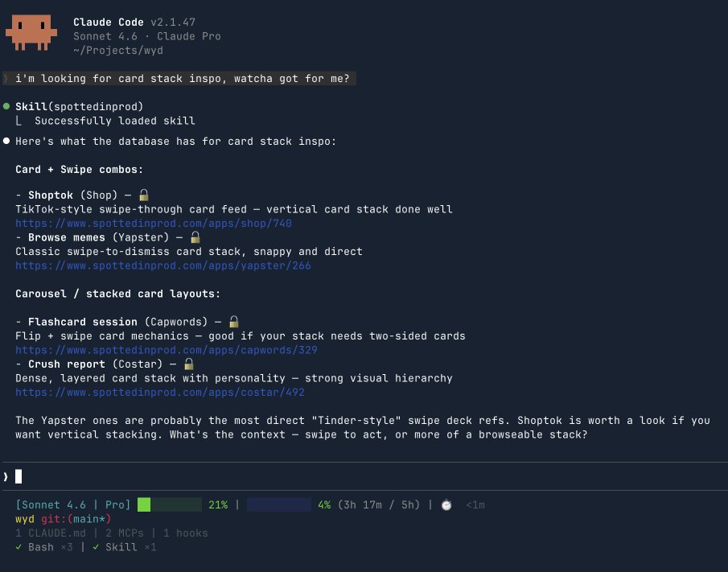This screenshot has width=728, height=572.
Task: Click the closing paragraph about Yapster swipe decks
Action: [x=363, y=428]
